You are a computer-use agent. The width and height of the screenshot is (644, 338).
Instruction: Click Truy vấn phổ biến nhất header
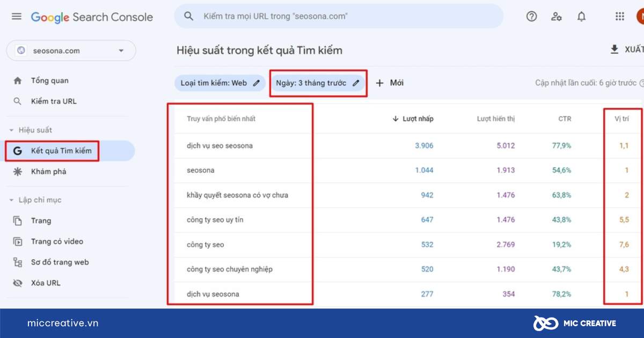pyautogui.click(x=221, y=119)
